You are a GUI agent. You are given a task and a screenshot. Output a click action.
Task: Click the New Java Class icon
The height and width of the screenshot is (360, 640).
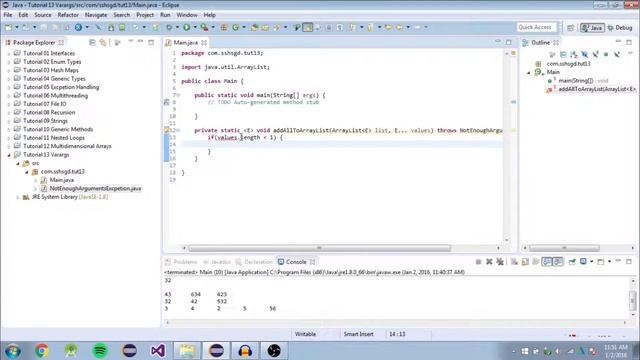click(x=236, y=27)
